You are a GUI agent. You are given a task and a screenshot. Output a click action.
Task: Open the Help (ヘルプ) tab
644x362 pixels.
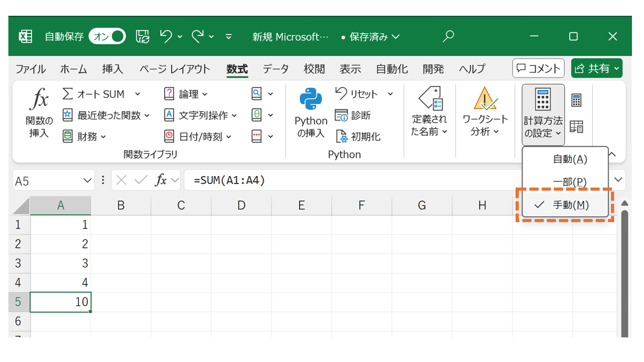472,69
